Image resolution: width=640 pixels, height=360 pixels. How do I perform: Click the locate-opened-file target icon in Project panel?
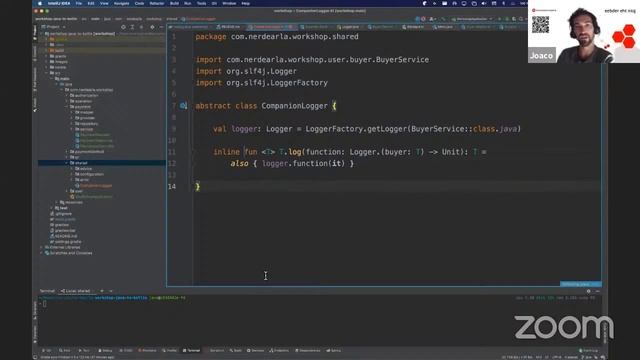(123, 27)
